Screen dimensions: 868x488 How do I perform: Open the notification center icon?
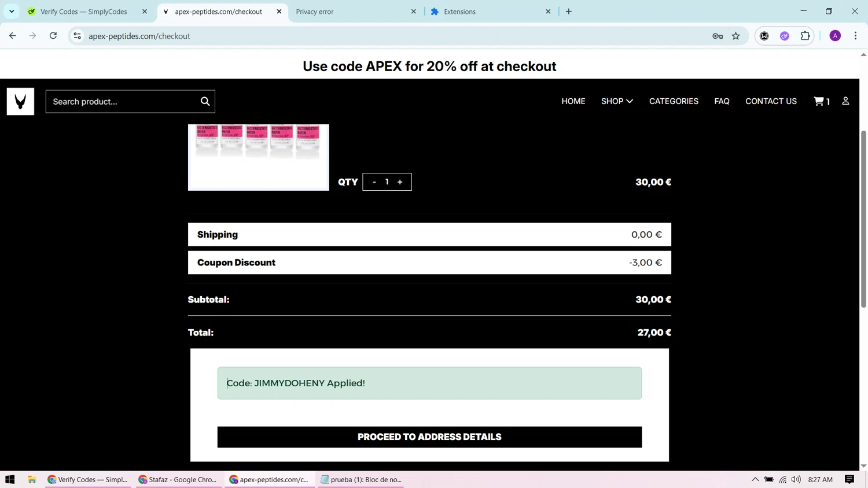click(849, 479)
